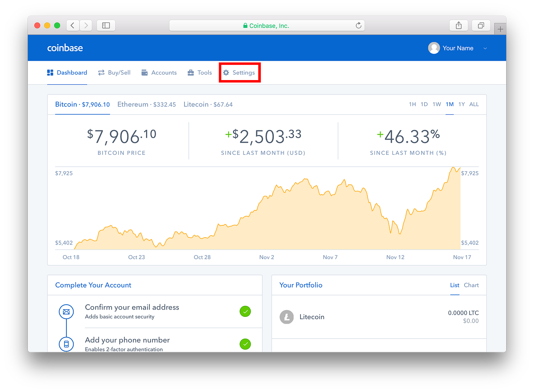The image size is (534, 392).
Task: Switch portfolio view to List
Action: pos(455,285)
